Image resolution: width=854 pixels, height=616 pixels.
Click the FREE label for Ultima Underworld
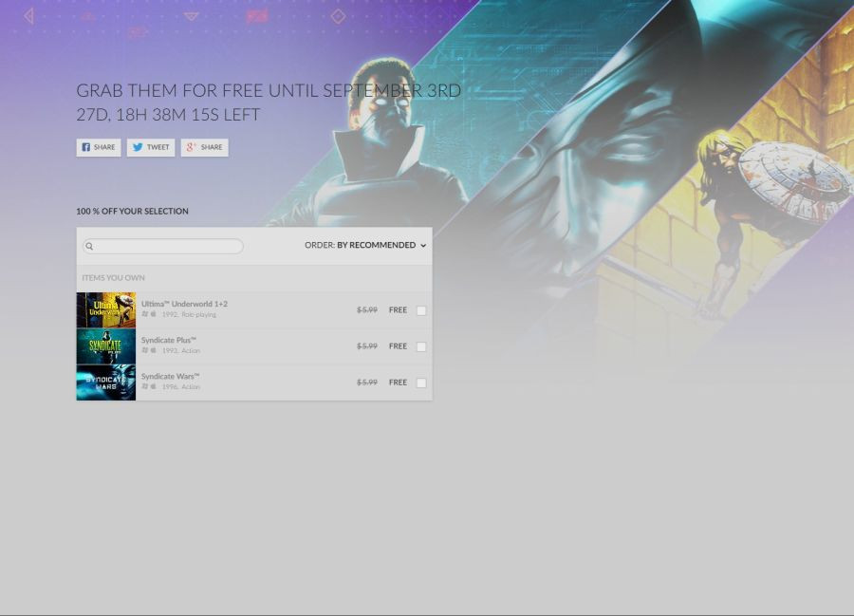398,310
